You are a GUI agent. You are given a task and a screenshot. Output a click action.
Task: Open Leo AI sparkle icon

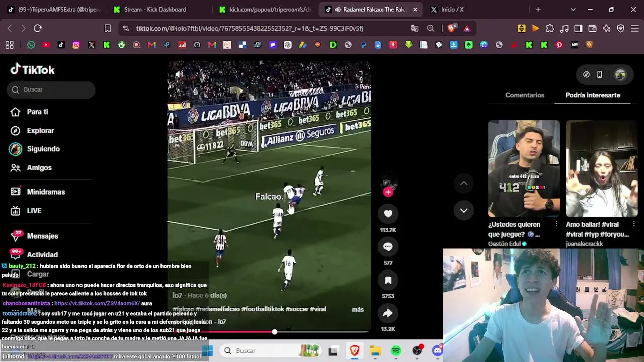606,28
